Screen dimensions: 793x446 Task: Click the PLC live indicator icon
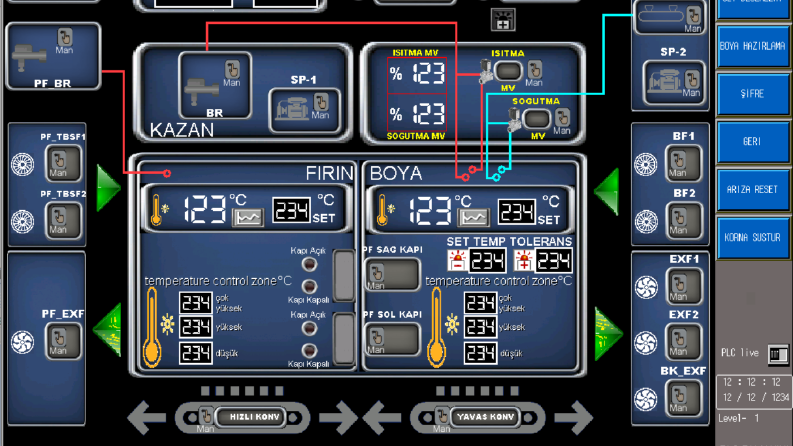coord(777,353)
